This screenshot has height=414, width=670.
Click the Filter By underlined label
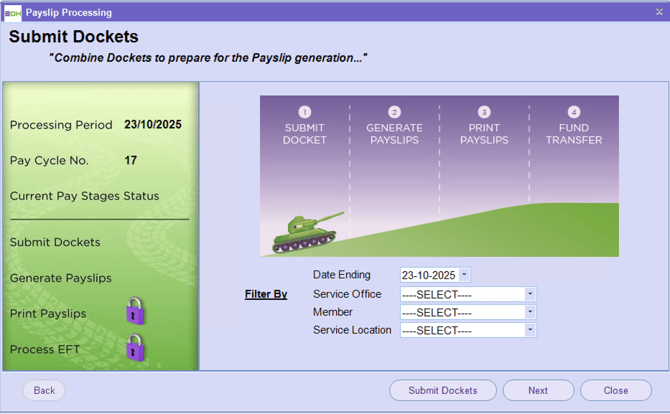[x=266, y=294]
